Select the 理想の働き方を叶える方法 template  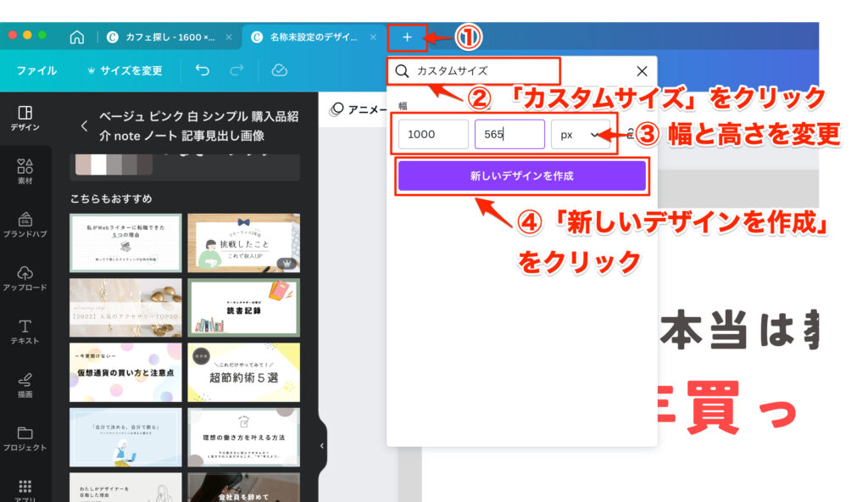pos(243,438)
